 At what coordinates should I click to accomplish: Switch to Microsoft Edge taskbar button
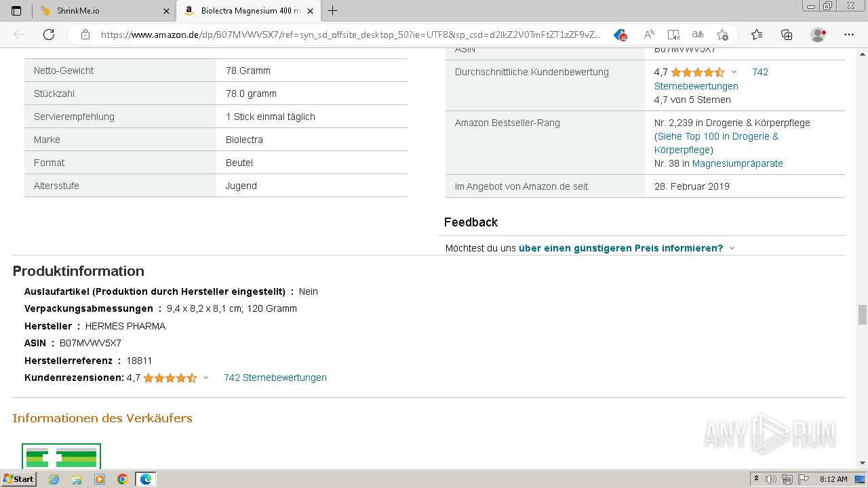point(146,479)
